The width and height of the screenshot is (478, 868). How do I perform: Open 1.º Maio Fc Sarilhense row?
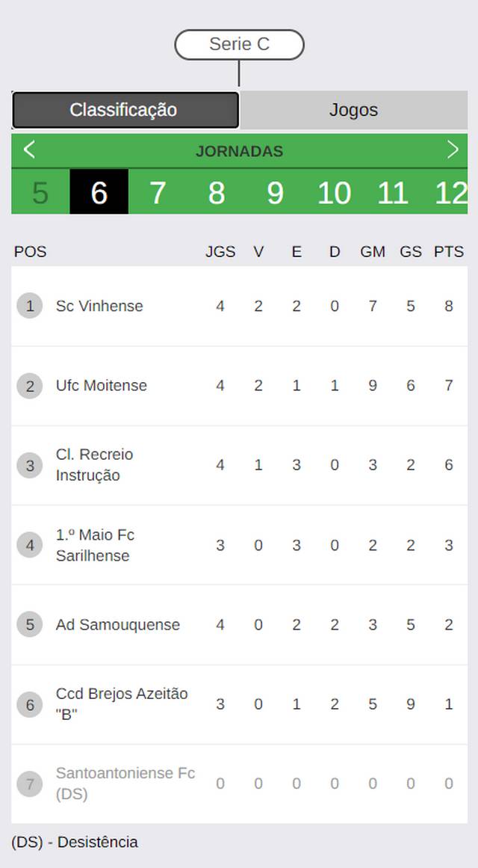point(239,545)
